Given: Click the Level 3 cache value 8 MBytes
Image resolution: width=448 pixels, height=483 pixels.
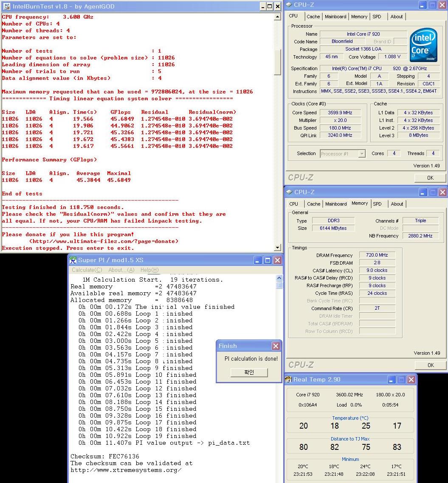Looking at the screenshot, I should coord(418,135).
